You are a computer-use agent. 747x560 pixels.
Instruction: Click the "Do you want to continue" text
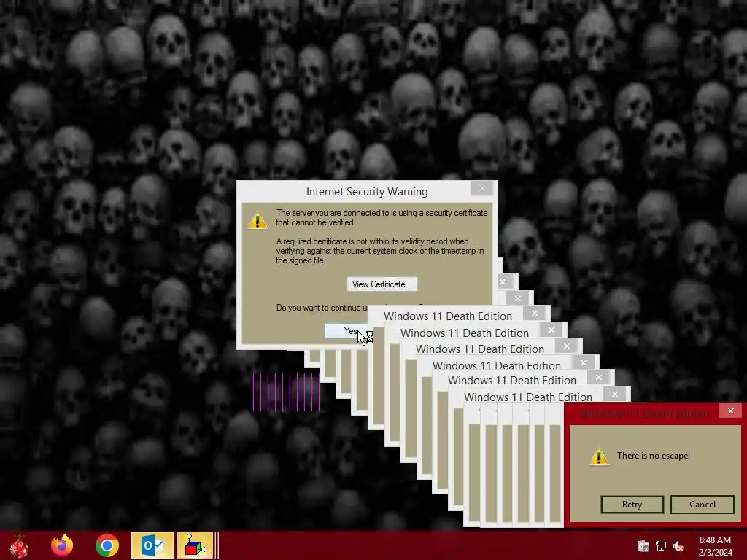click(x=322, y=308)
